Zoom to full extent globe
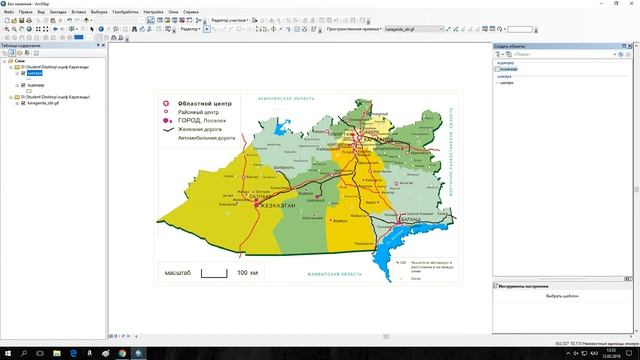This screenshot has width=640, height=360. 29,29
